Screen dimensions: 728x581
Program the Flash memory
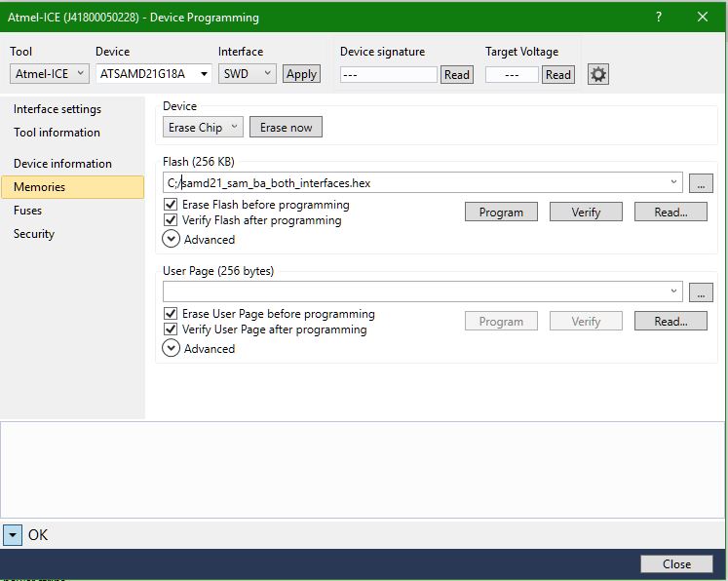click(x=501, y=213)
